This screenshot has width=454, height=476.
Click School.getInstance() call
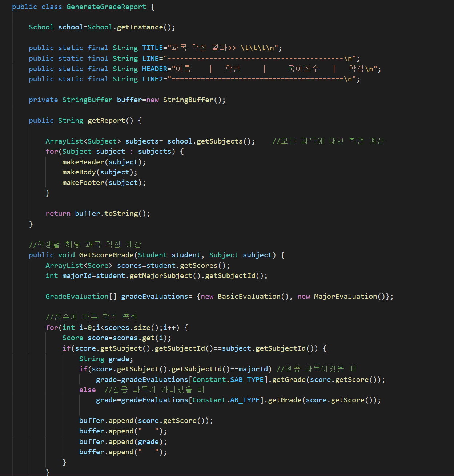tap(129, 27)
